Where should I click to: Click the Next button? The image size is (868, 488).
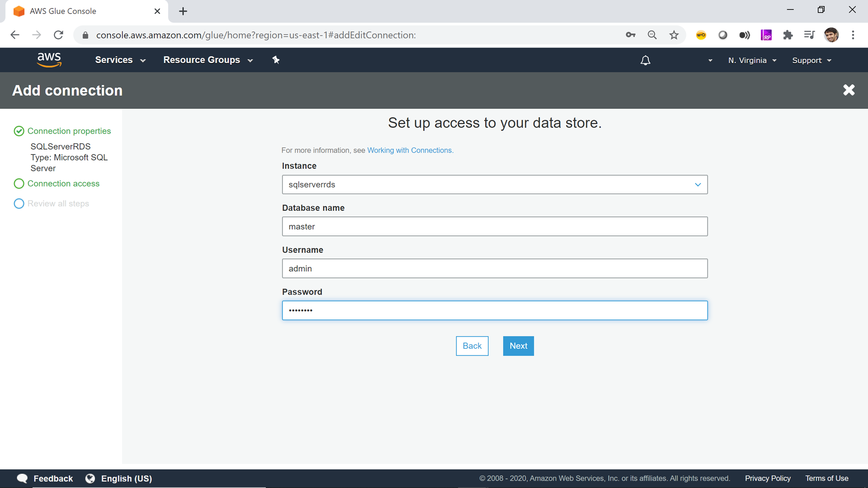pos(518,346)
